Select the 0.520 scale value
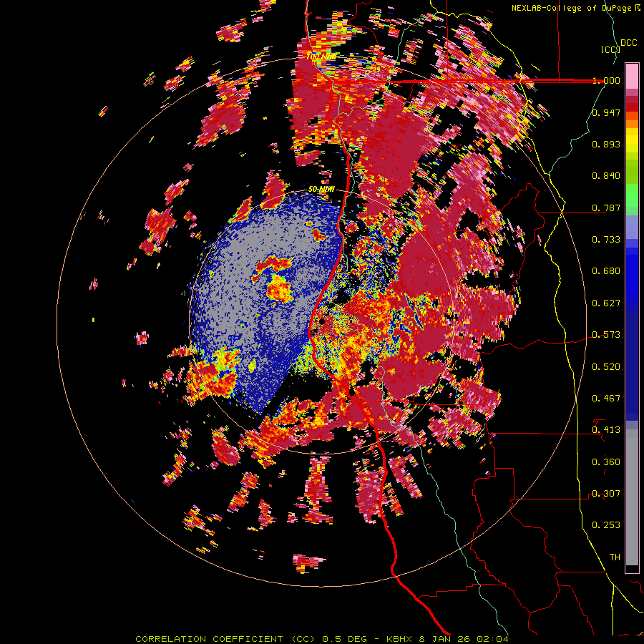The width and height of the screenshot is (644, 644). (606, 367)
